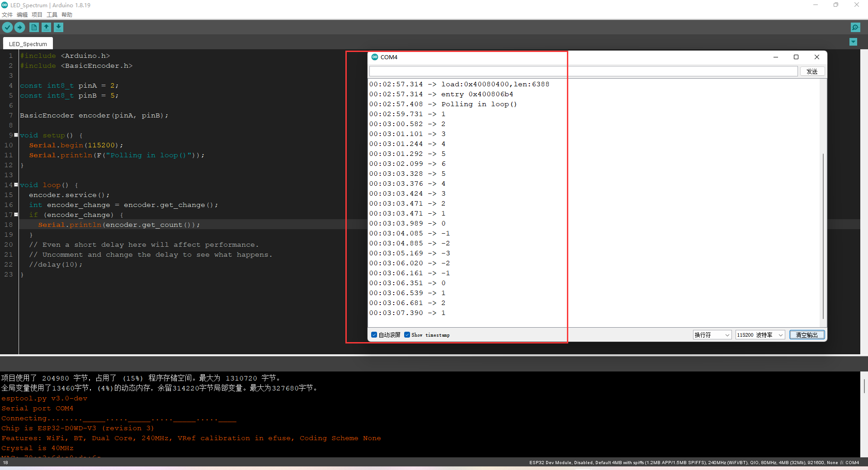868x470 pixels.
Task: Open the 换行符 line ending dropdown
Action: (712, 335)
